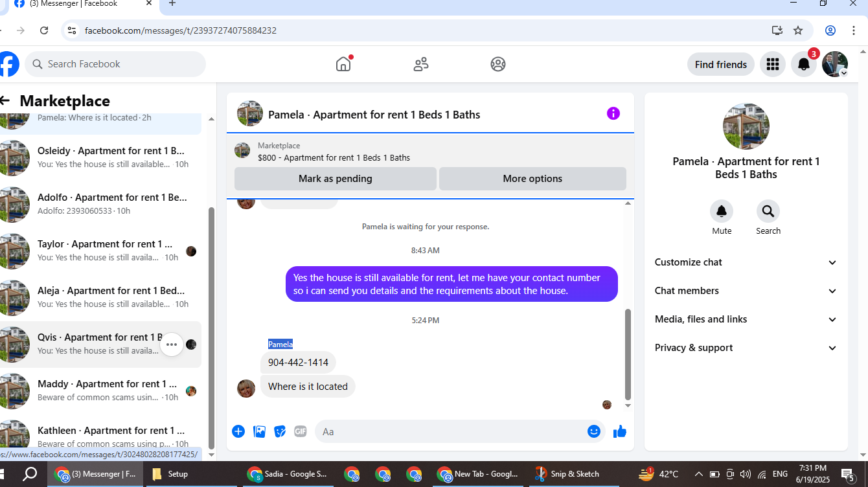Open the GIF picker icon
The height and width of the screenshot is (487, 868).
click(x=301, y=431)
